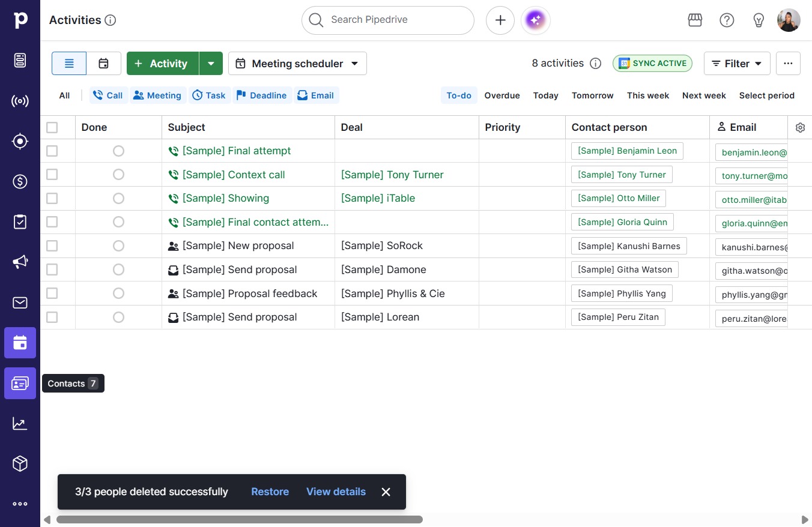Add a new Activity

pyautogui.click(x=162, y=64)
